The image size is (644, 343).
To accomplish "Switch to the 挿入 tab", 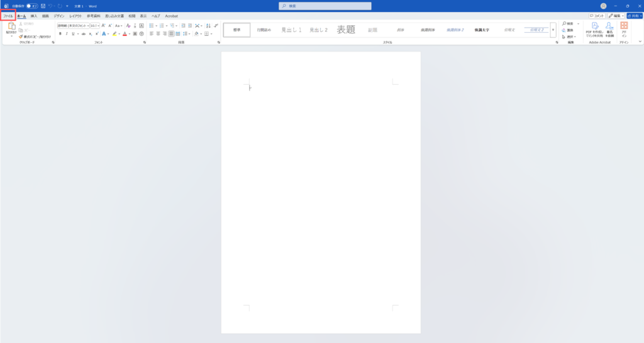I will tap(34, 16).
